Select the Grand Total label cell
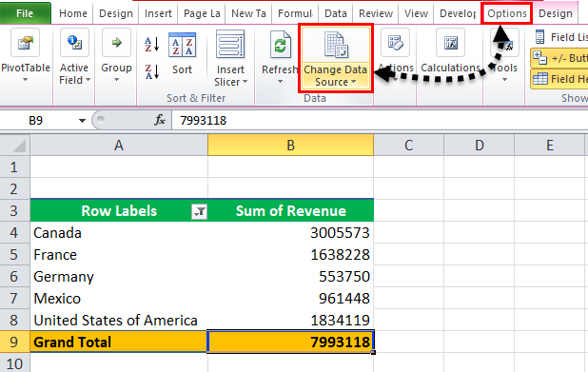This screenshot has width=588, height=372. [x=119, y=342]
